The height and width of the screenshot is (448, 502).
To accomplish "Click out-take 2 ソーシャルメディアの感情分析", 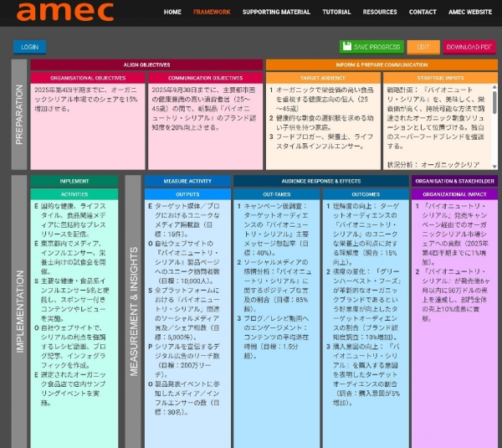I will 274,286.
